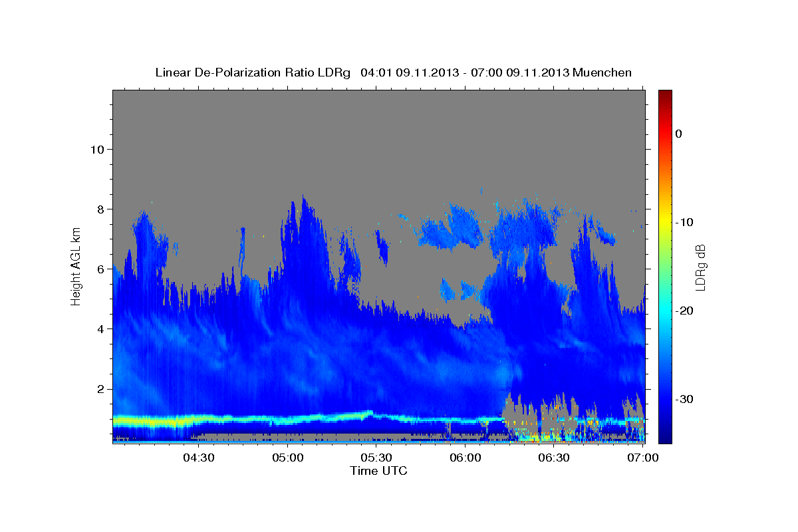Click the yellow-cyan melting layer band near 04:15

pos(155,421)
